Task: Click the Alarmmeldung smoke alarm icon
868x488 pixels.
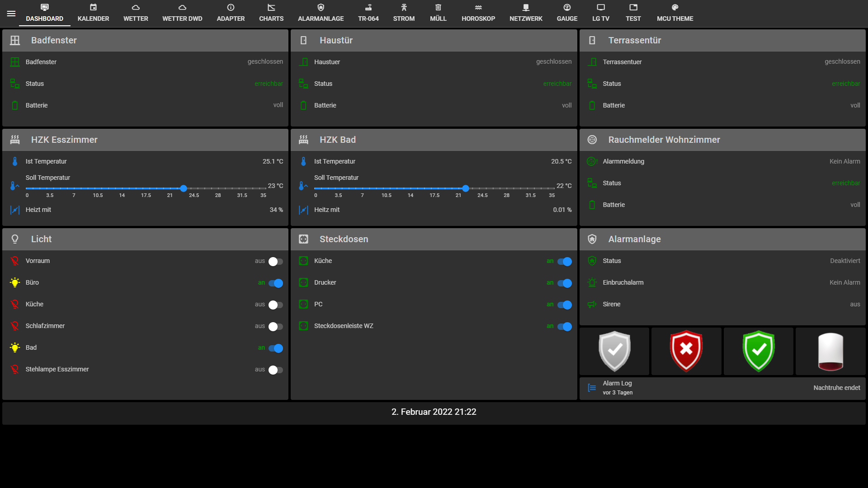Action: (592, 161)
